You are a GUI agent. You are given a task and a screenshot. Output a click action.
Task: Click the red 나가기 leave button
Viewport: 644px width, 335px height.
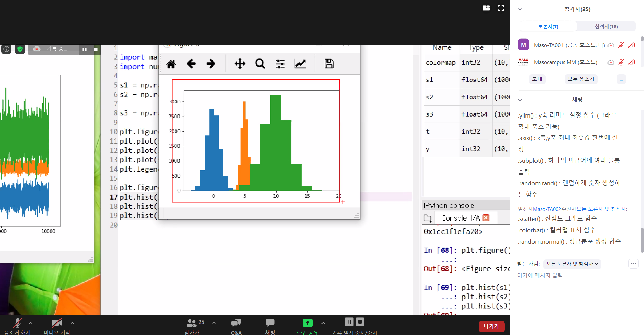491,326
